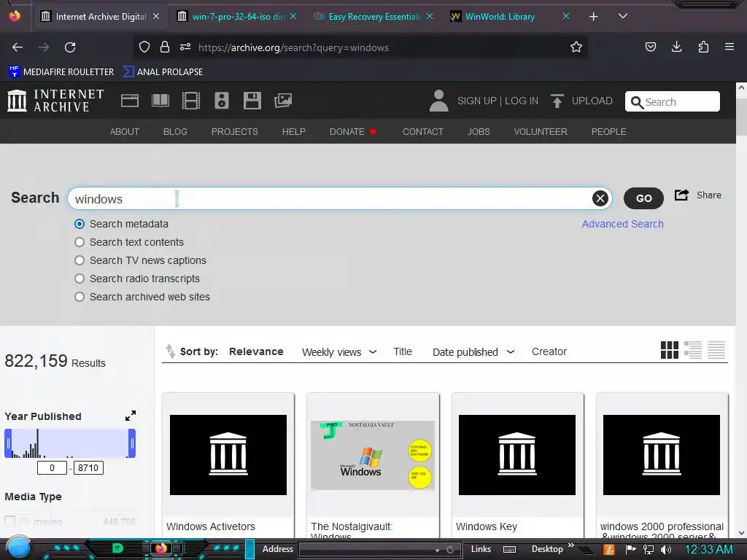Switch to win-7-pro-32-64-iso tab
This screenshot has height=560, width=747.
coord(237,16)
